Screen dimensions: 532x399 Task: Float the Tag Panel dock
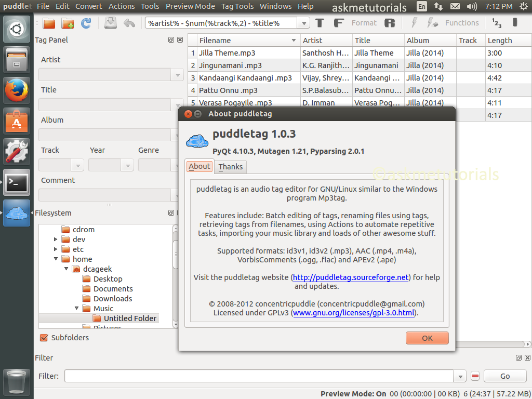tap(171, 40)
